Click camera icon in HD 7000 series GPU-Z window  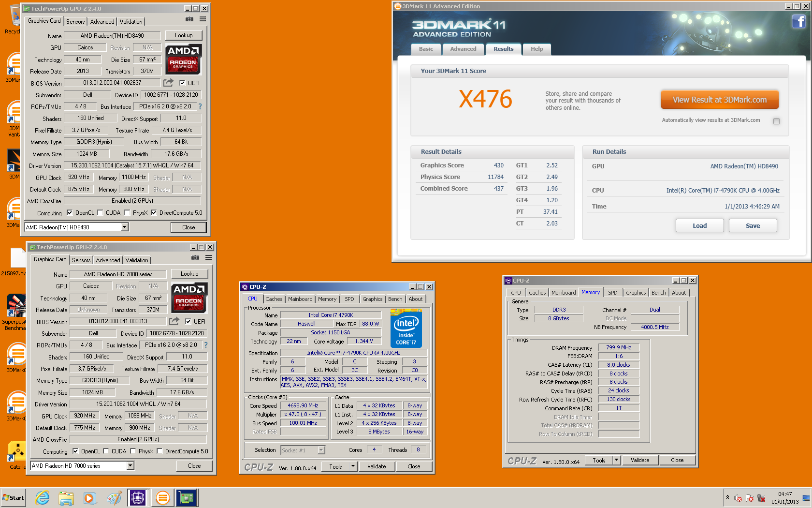(195, 257)
